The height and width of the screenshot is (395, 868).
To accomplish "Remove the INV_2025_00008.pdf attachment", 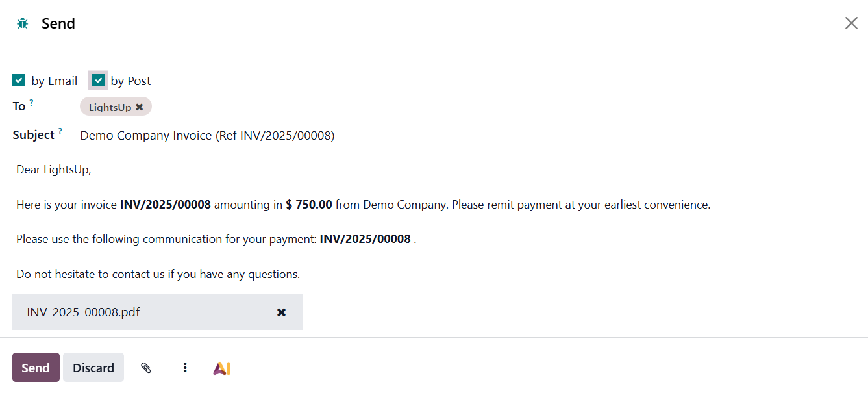I will coord(281,312).
